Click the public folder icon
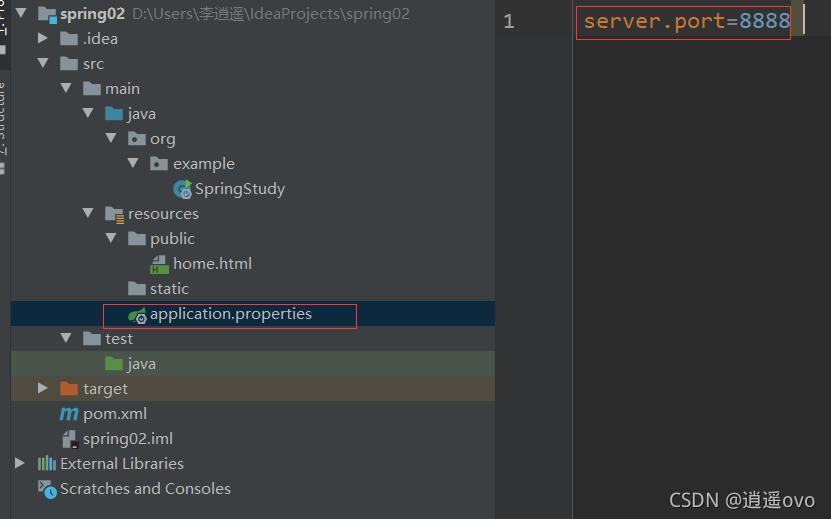 (x=137, y=239)
